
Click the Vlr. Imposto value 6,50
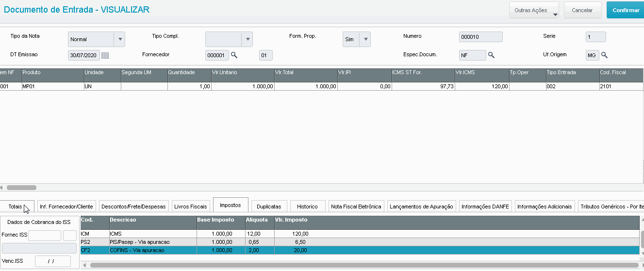click(300, 242)
